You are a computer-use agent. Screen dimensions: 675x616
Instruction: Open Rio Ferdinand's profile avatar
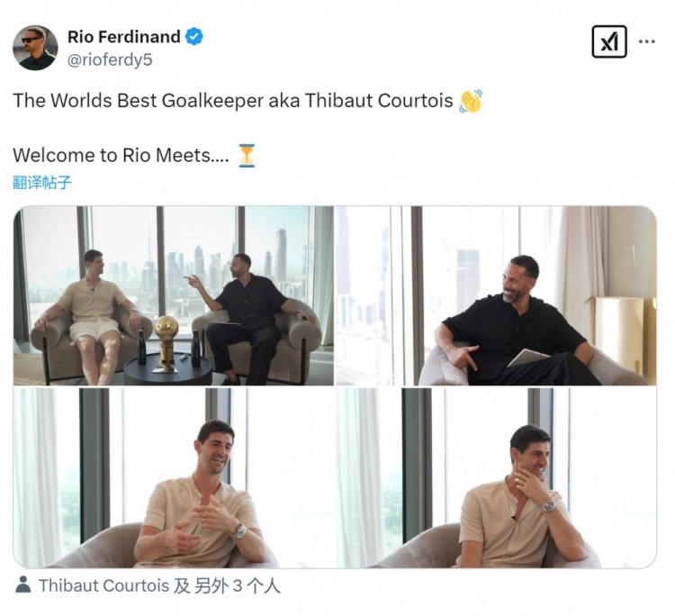(35, 47)
